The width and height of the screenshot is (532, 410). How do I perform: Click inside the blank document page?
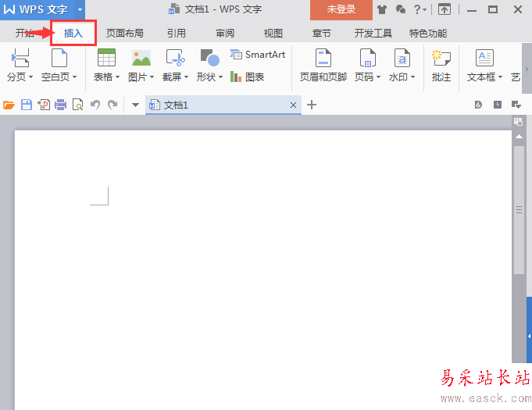pyautogui.click(x=263, y=269)
